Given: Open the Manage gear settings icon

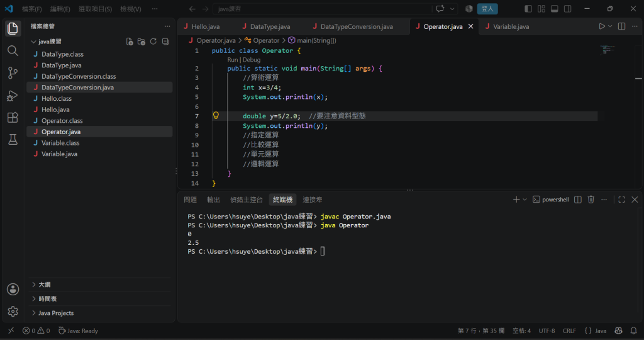Looking at the screenshot, I should [x=13, y=311].
